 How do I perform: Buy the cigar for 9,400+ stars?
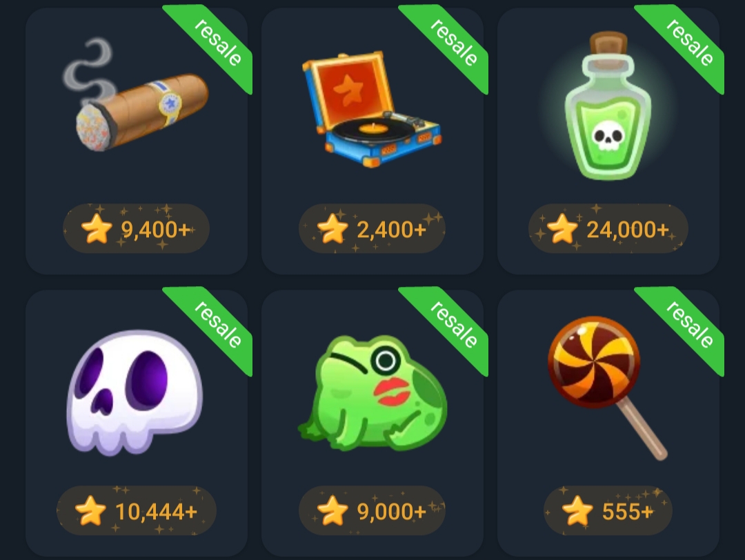[x=137, y=228]
